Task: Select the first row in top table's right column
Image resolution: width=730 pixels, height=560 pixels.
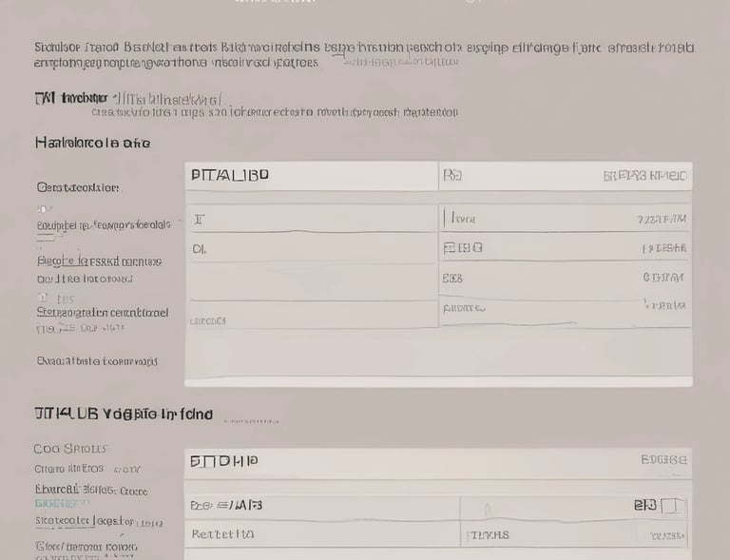Action: [565, 219]
